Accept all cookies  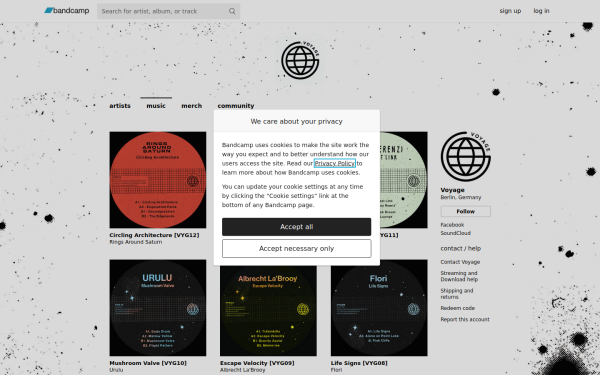[x=297, y=227]
